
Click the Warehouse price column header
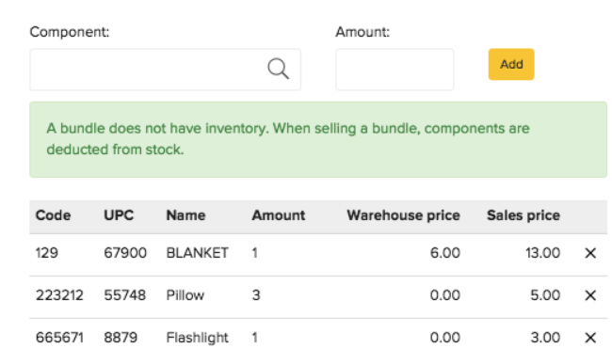point(404,215)
